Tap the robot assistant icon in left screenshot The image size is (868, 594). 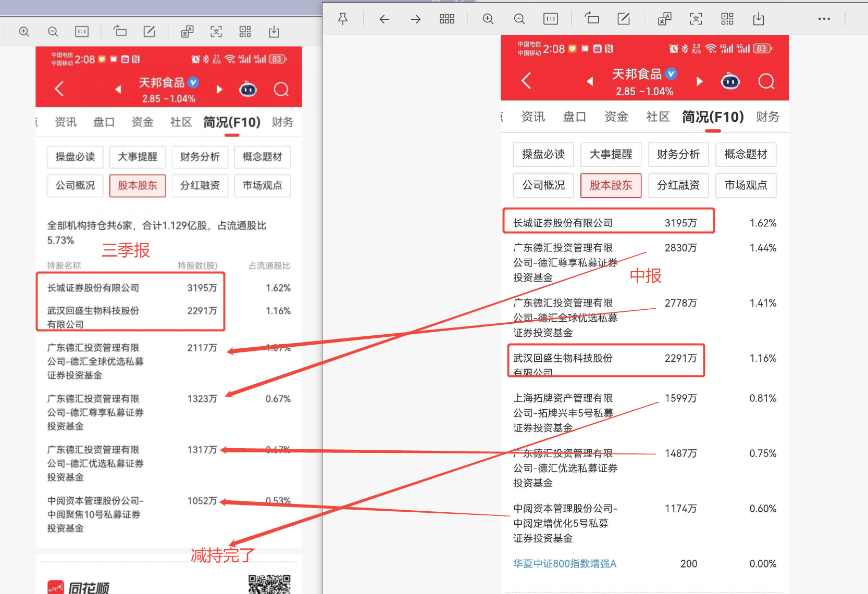click(248, 90)
